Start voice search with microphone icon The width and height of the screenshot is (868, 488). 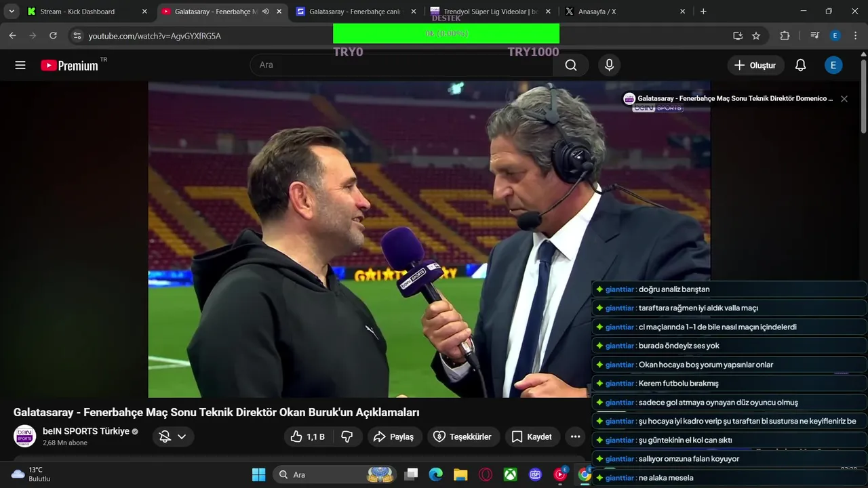(x=609, y=65)
